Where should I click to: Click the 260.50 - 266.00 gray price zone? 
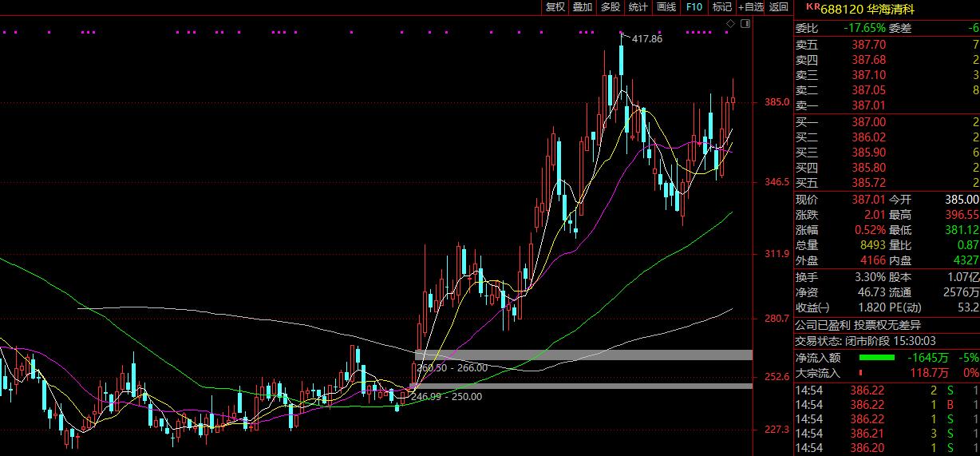tap(583, 355)
